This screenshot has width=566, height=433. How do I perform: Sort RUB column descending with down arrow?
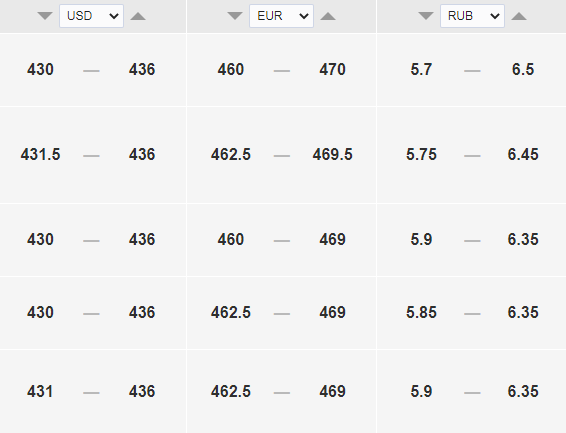(426, 16)
